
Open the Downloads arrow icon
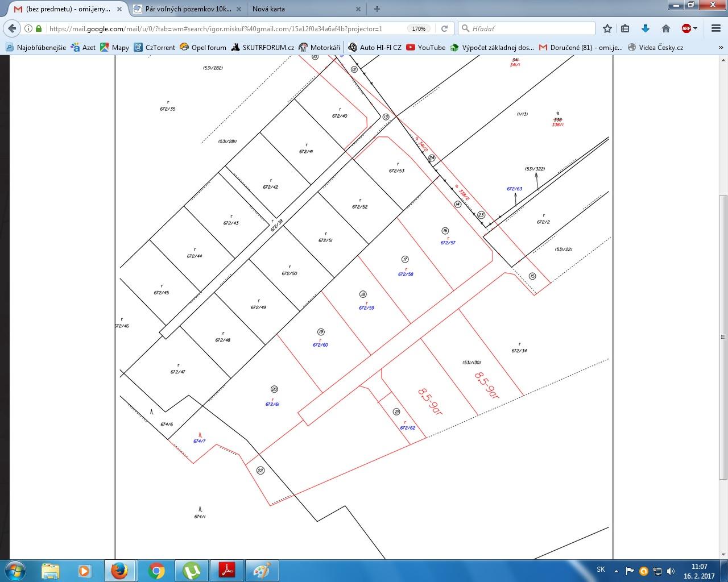coord(646,28)
